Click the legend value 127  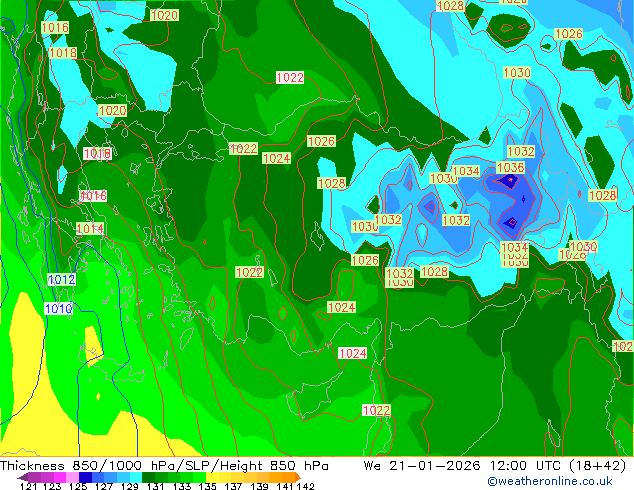[104, 486]
